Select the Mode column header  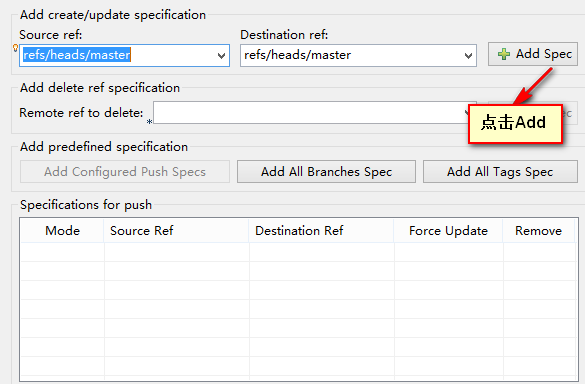[62, 231]
